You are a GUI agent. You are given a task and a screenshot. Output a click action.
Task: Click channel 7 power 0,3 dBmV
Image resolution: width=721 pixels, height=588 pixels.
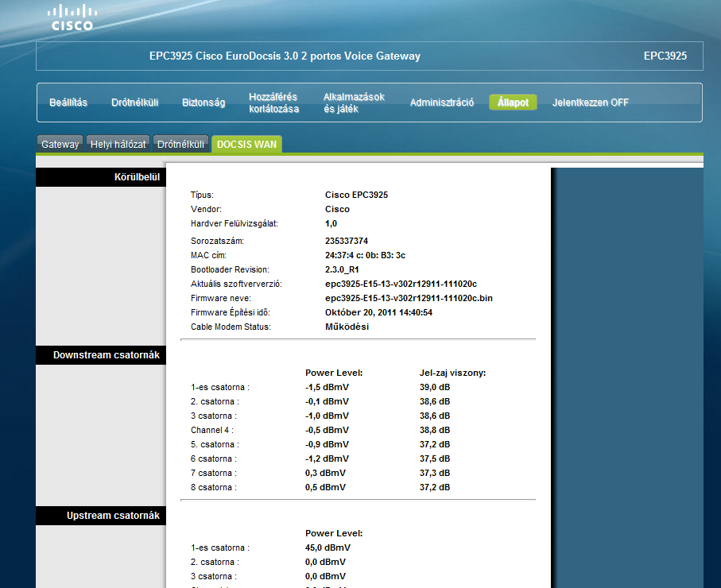[325, 473]
